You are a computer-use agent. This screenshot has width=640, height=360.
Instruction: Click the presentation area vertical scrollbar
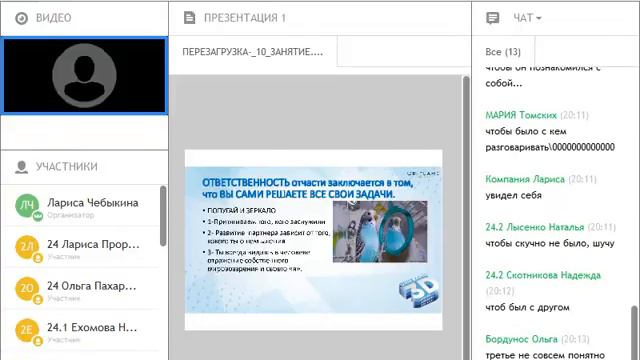[466, 218]
